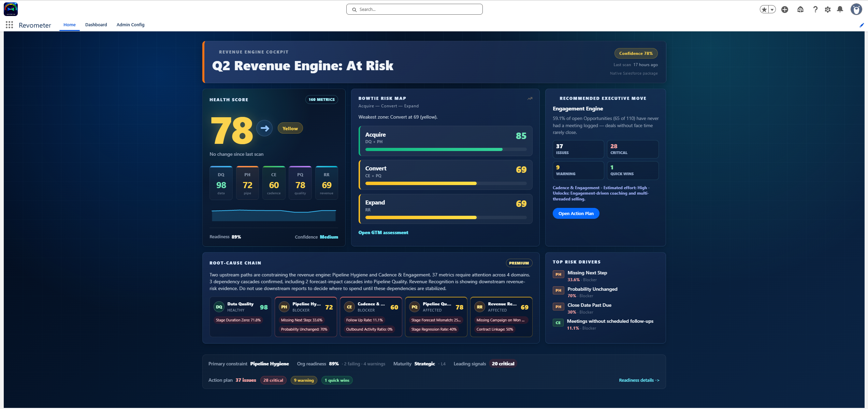Click the Confidence 78% pill
Image resolution: width=868 pixels, height=409 pixels.
(x=636, y=54)
